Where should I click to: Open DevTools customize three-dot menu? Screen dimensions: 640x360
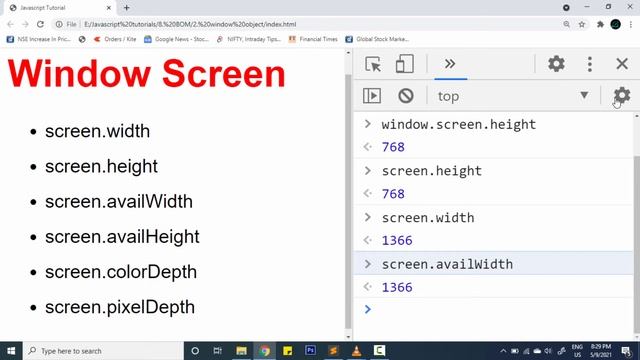click(589, 64)
